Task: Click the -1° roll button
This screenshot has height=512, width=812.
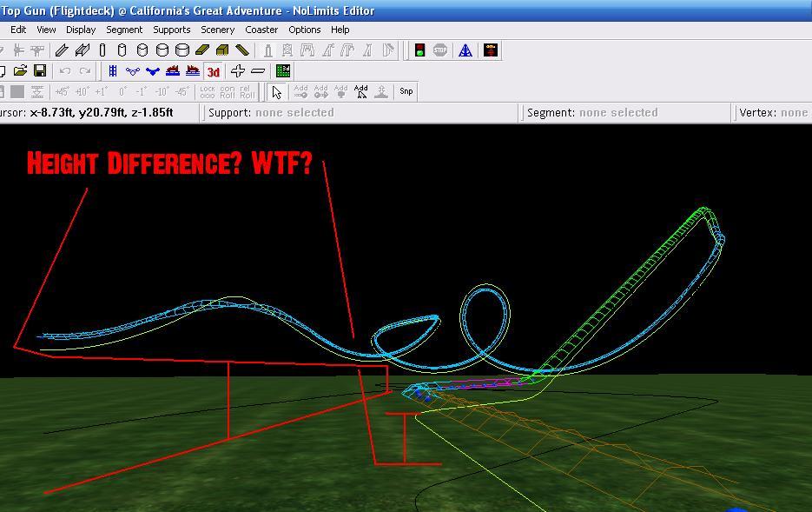Action: point(142,92)
